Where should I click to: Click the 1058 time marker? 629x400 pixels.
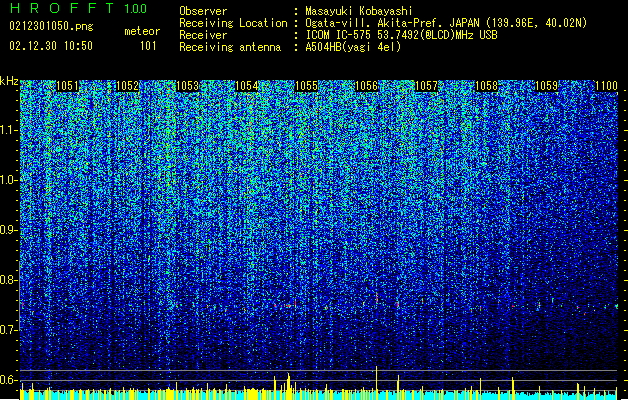pyautogui.click(x=486, y=86)
